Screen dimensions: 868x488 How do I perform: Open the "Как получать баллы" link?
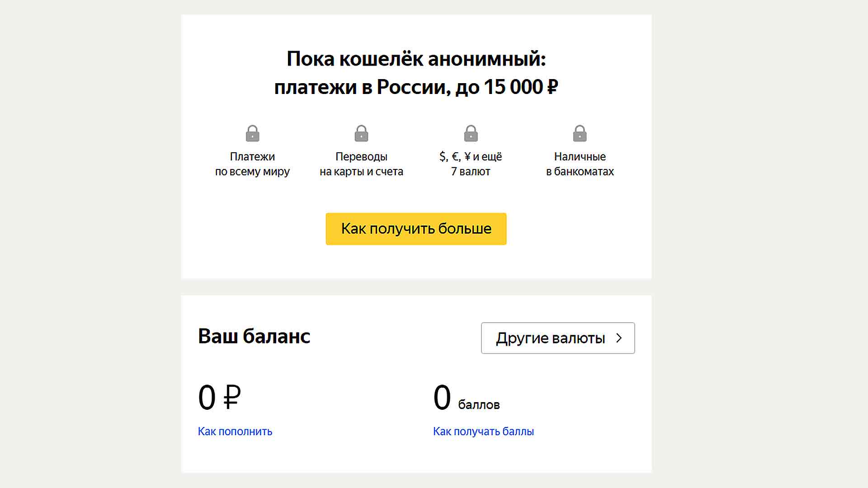coord(483,432)
